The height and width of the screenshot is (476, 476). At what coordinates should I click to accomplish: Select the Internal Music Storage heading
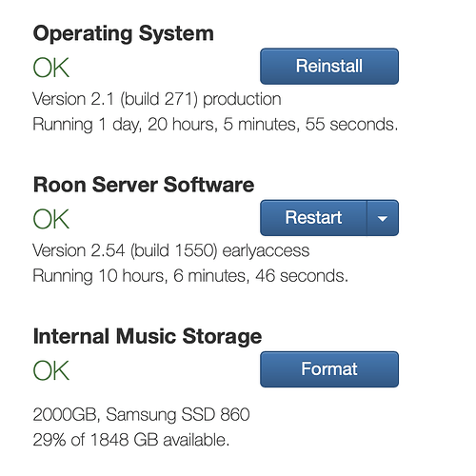pos(148,336)
